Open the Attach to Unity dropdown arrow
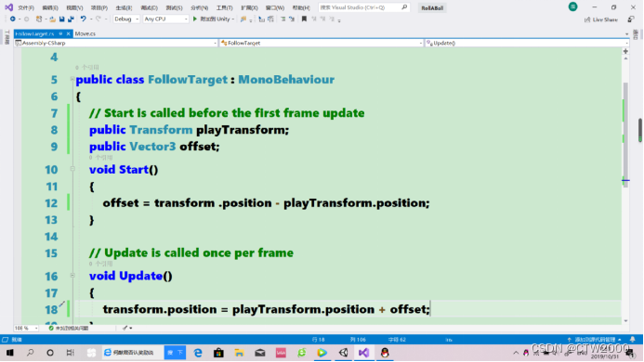Screen dimensions: 644x362 pos(233,19)
